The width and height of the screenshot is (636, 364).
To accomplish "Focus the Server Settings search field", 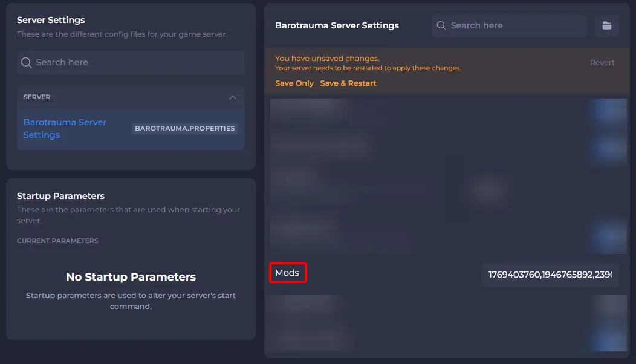I will (x=131, y=62).
